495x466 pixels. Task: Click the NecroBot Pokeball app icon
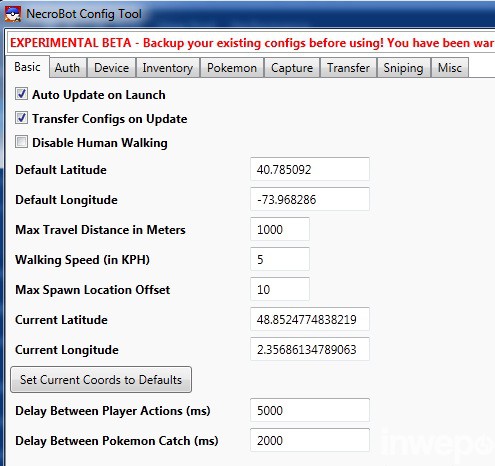[x=13, y=14]
